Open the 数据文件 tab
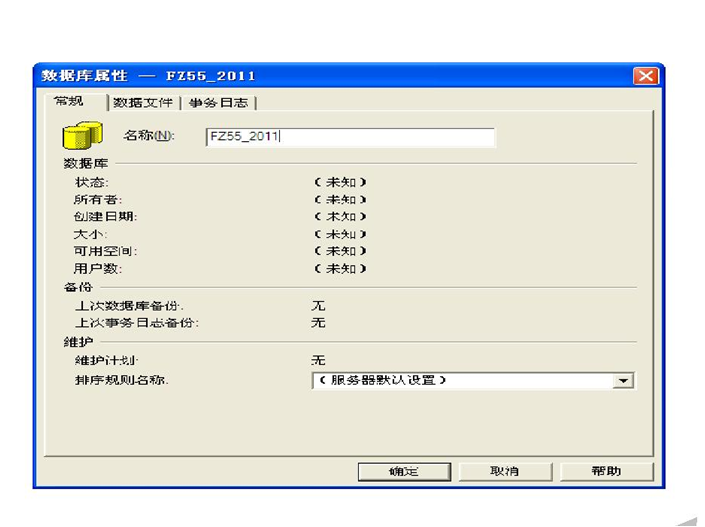 [x=143, y=103]
